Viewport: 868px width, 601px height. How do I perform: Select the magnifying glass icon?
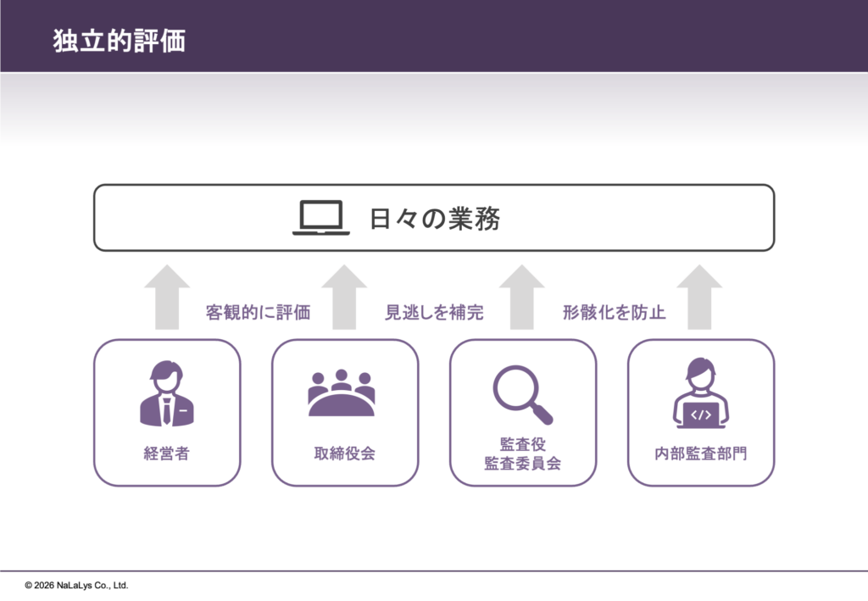tap(522, 394)
